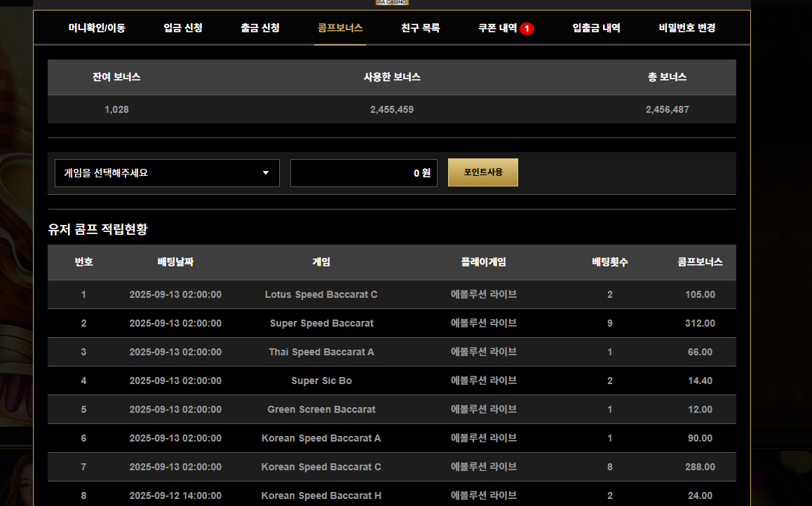Click the 312.00 comp bonus value
Screen dimensions: 812x506
point(700,323)
